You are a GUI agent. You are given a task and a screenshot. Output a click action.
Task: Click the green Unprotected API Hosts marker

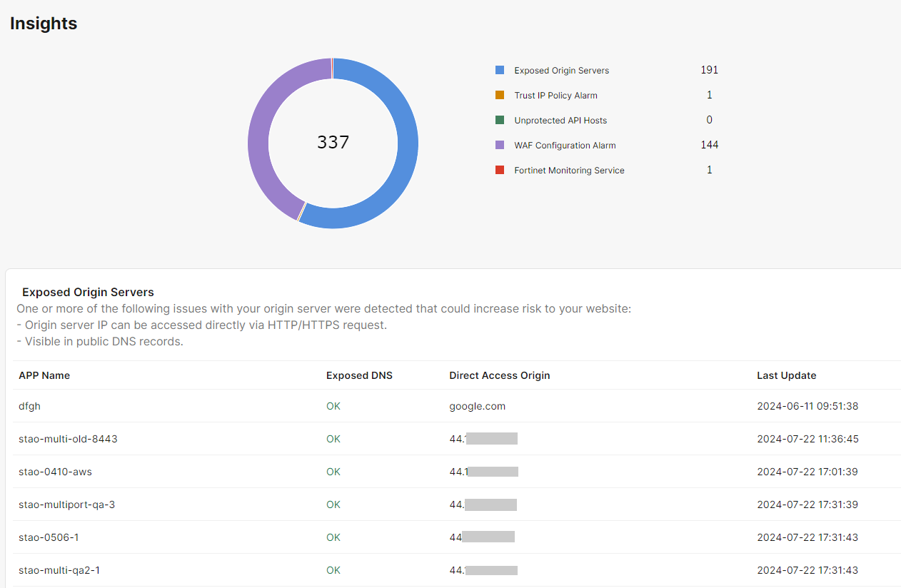click(x=499, y=120)
